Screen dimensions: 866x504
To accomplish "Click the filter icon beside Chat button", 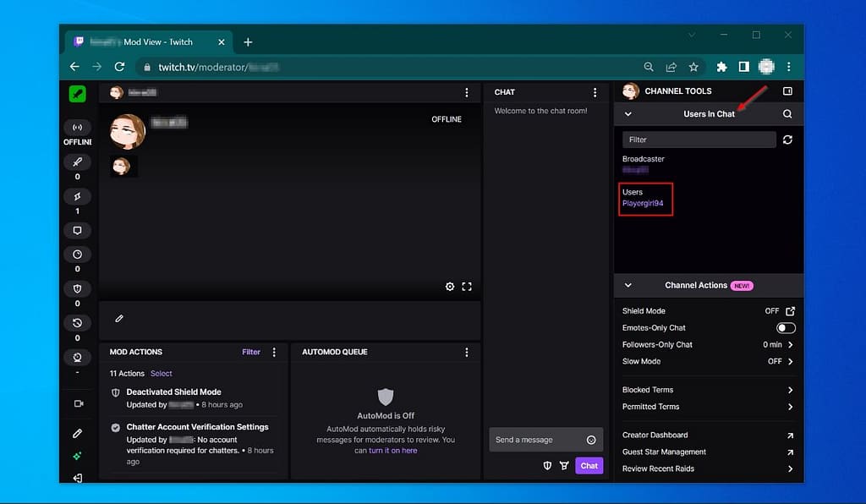I will 564,465.
